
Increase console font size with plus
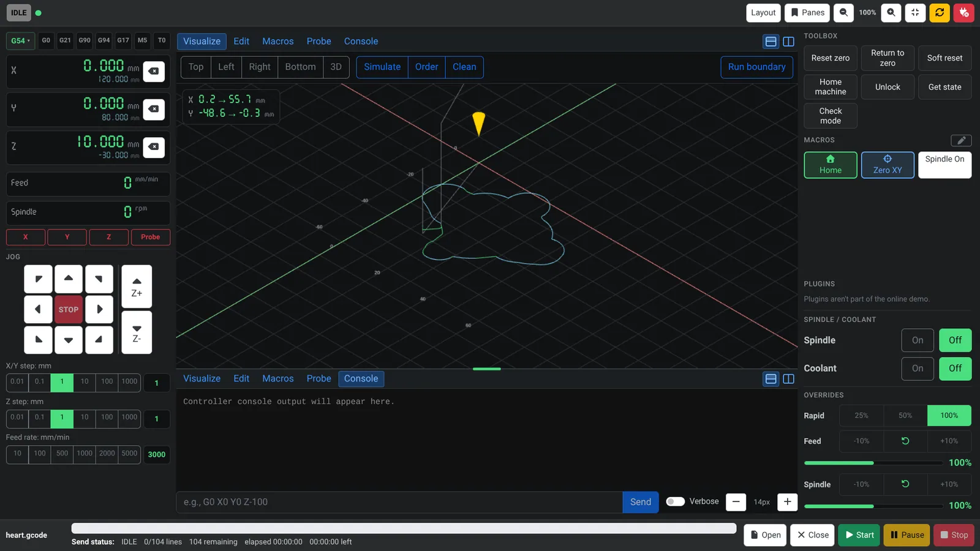787,502
